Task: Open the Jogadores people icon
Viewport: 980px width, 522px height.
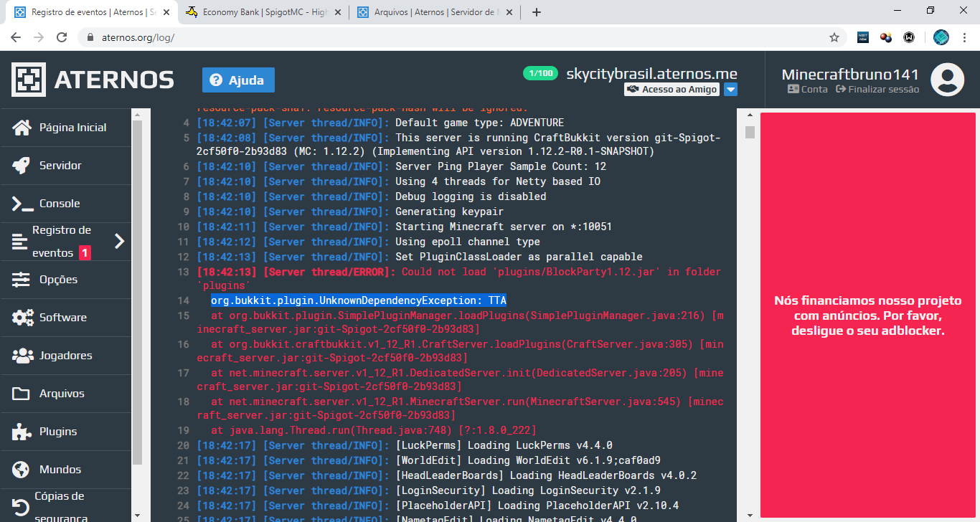Action: point(22,356)
